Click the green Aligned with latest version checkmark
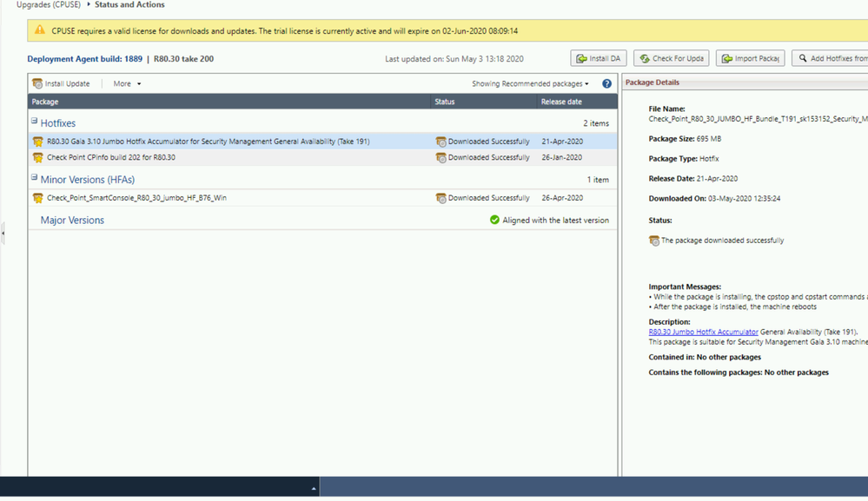868x501 pixels. (494, 221)
